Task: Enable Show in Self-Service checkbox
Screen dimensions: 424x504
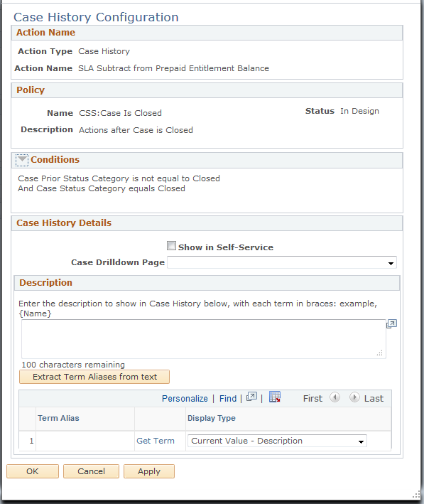Action: (x=172, y=246)
